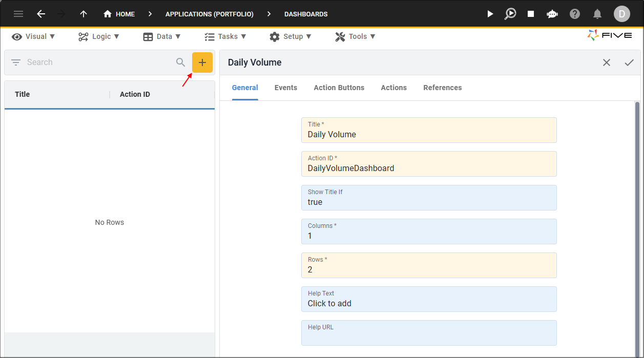Go forward with the right arrow
644x358 pixels.
point(62,14)
